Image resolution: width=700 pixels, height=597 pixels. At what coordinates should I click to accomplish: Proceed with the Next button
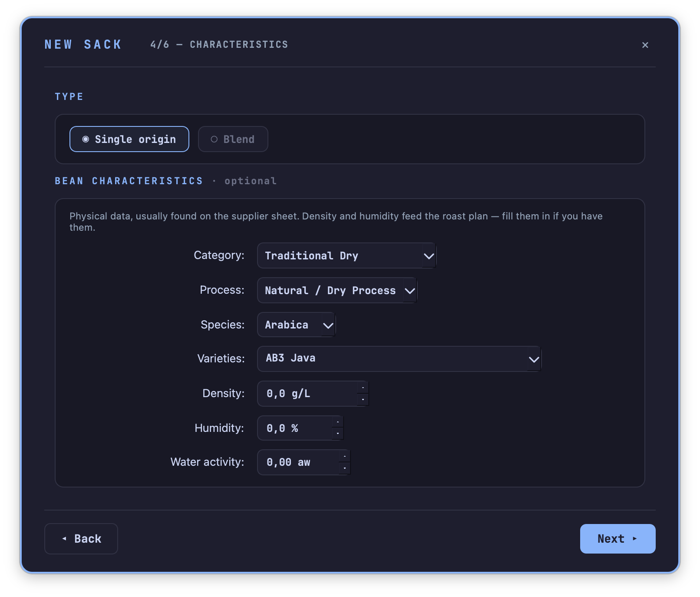click(x=618, y=539)
